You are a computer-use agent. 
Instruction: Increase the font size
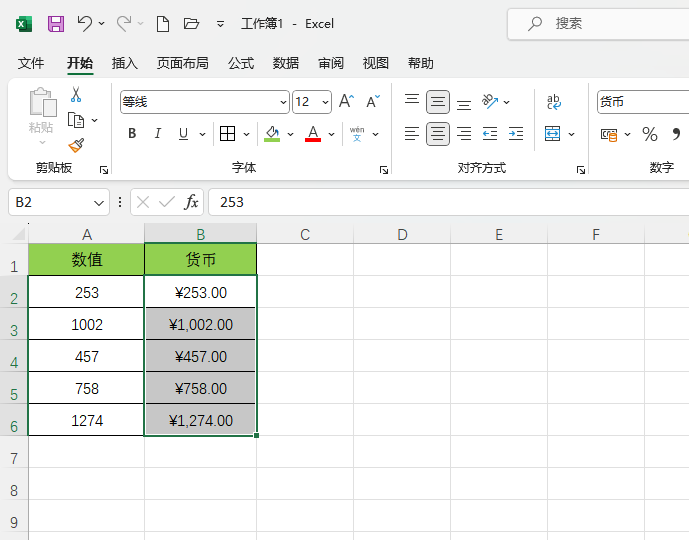tap(346, 101)
